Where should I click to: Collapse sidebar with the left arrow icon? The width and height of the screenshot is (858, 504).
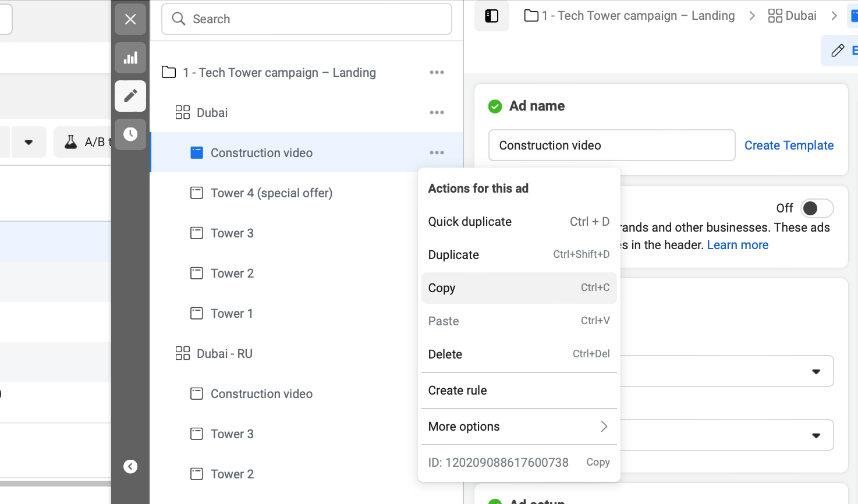click(x=130, y=466)
